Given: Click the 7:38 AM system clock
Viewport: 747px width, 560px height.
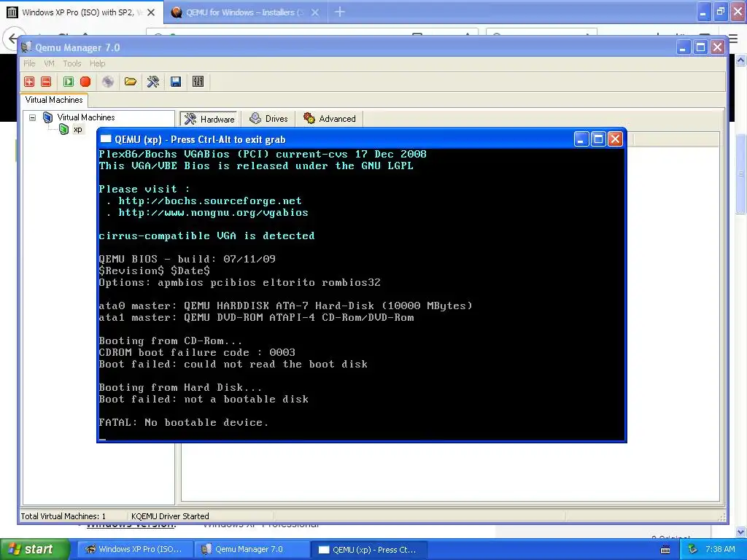Looking at the screenshot, I should click(720, 549).
